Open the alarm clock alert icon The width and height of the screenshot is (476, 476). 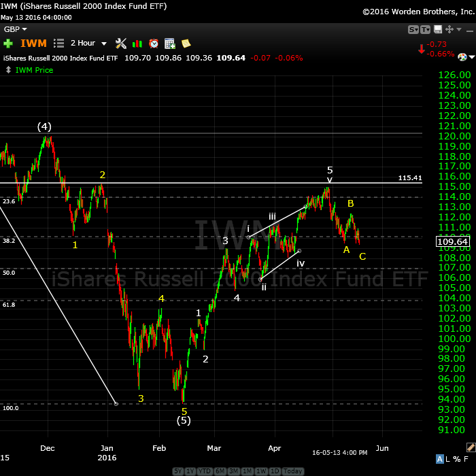click(154, 44)
